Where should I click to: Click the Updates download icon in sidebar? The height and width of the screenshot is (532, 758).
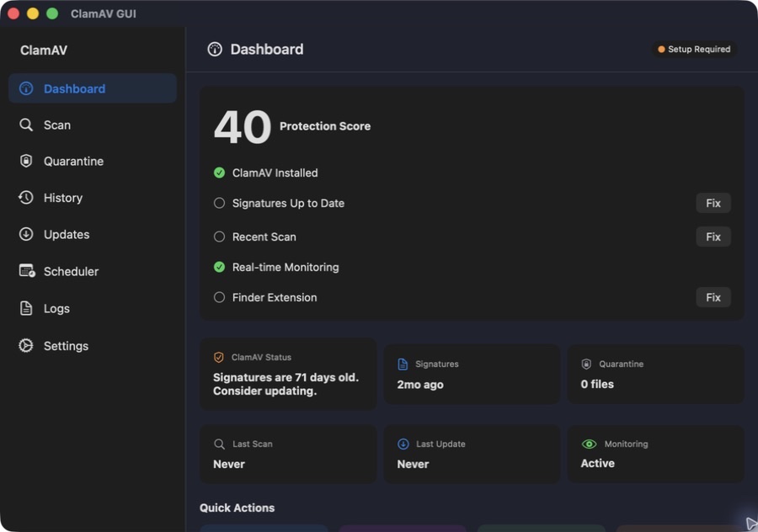point(26,234)
